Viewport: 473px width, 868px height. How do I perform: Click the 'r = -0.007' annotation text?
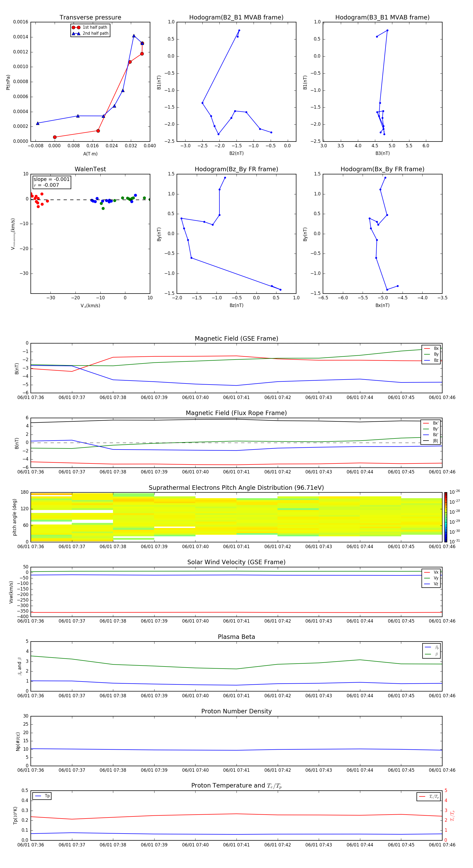coord(47,185)
